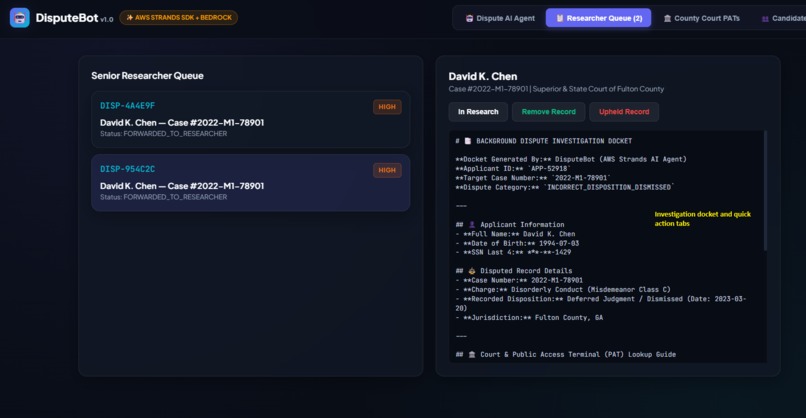806x418 pixels.
Task: Click the icon beside Disputed Record Details
Action: (x=472, y=271)
